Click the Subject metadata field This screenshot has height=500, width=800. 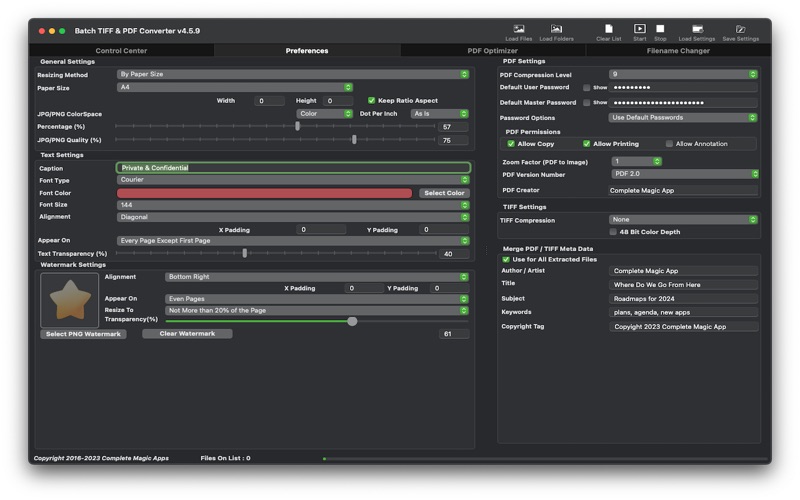(683, 298)
